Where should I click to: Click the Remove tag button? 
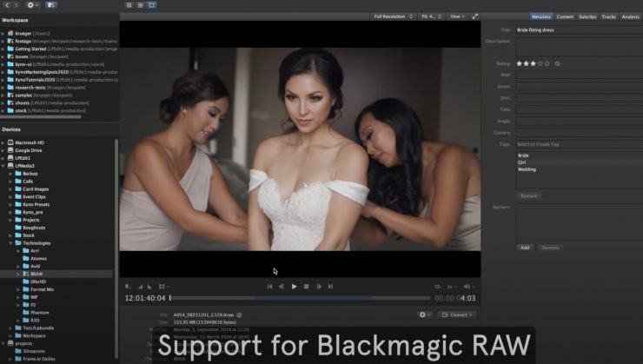coord(528,195)
